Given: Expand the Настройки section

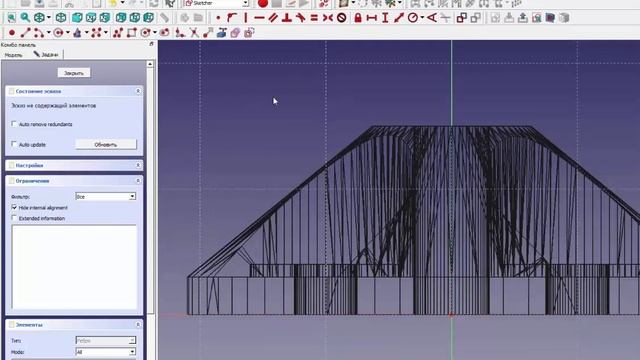Looking at the screenshot, I should 138,165.
